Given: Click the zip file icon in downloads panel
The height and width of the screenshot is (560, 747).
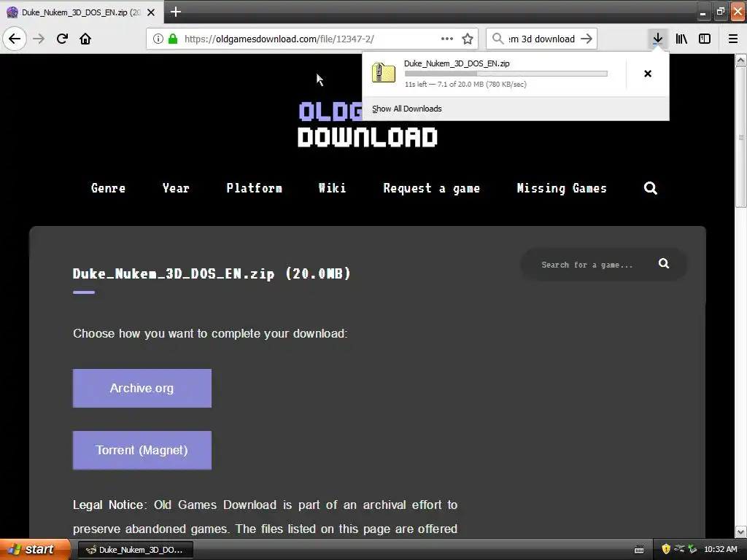Looking at the screenshot, I should (384, 73).
